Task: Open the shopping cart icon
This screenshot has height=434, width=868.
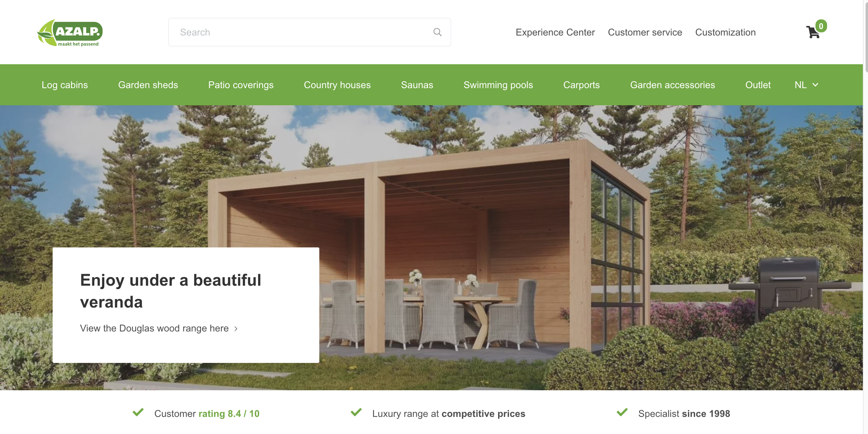Action: click(x=813, y=32)
